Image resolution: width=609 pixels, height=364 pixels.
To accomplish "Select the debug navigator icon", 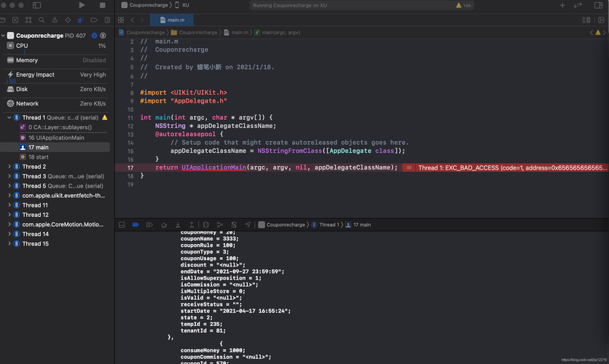I will [81, 20].
